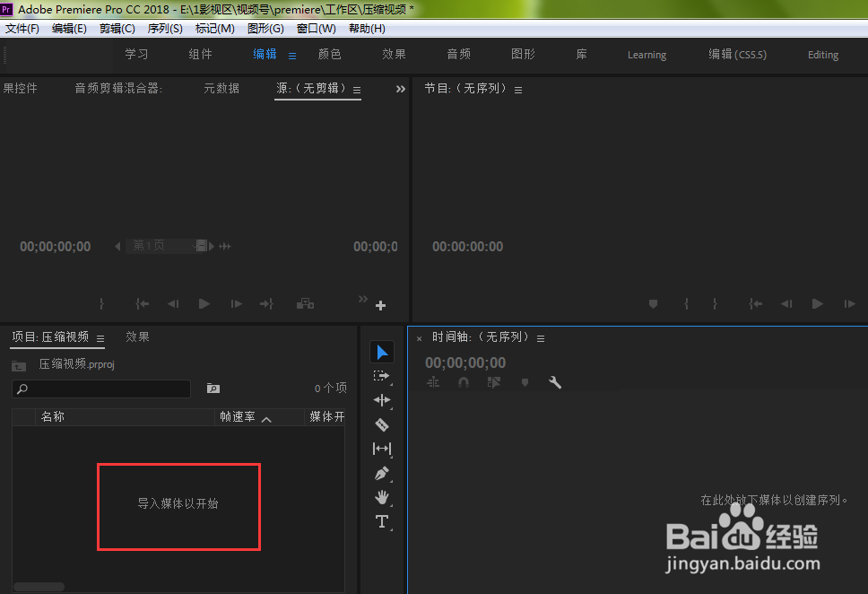Go to In point in Source monitor
Screen dimensions: 868x594
(143, 303)
